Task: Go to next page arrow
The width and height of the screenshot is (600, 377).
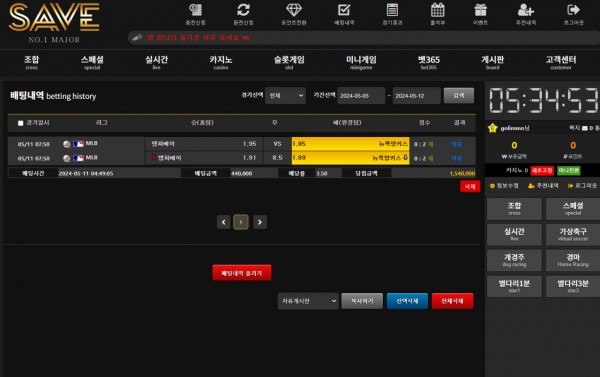Action: click(260, 222)
